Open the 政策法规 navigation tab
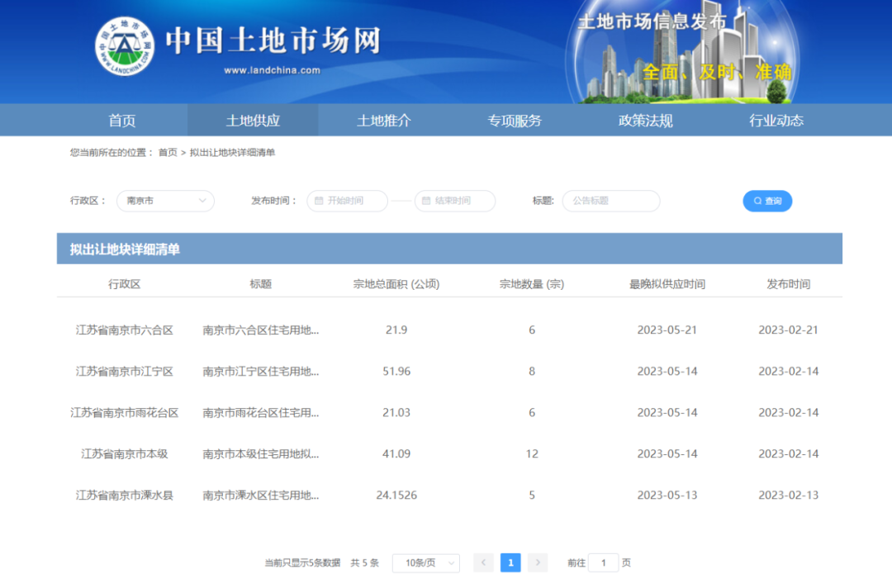This screenshot has width=892, height=588. point(645,121)
